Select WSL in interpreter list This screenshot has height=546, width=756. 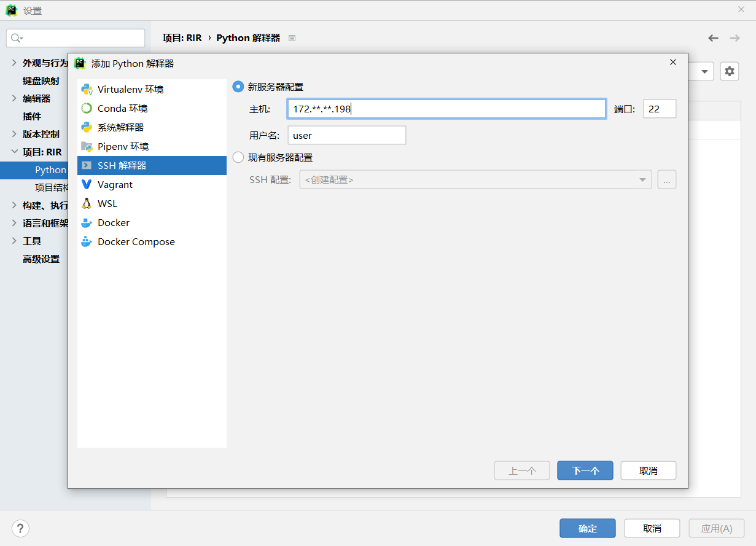(152, 203)
